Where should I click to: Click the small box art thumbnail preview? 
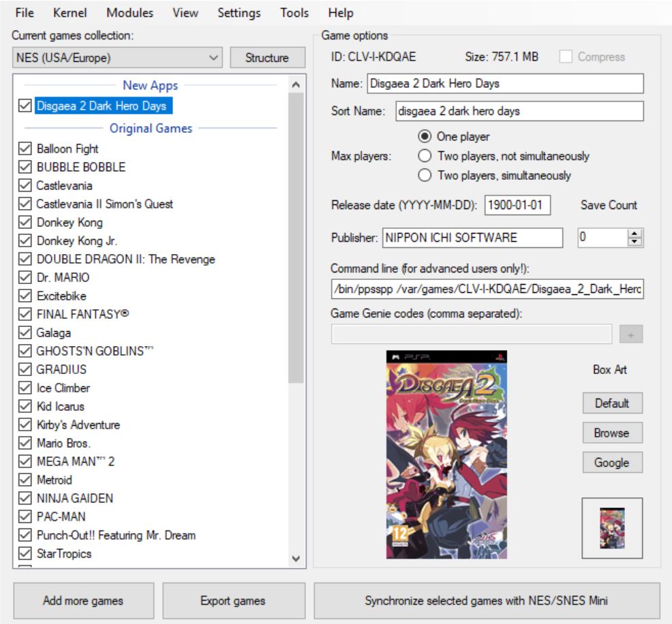[x=613, y=528]
